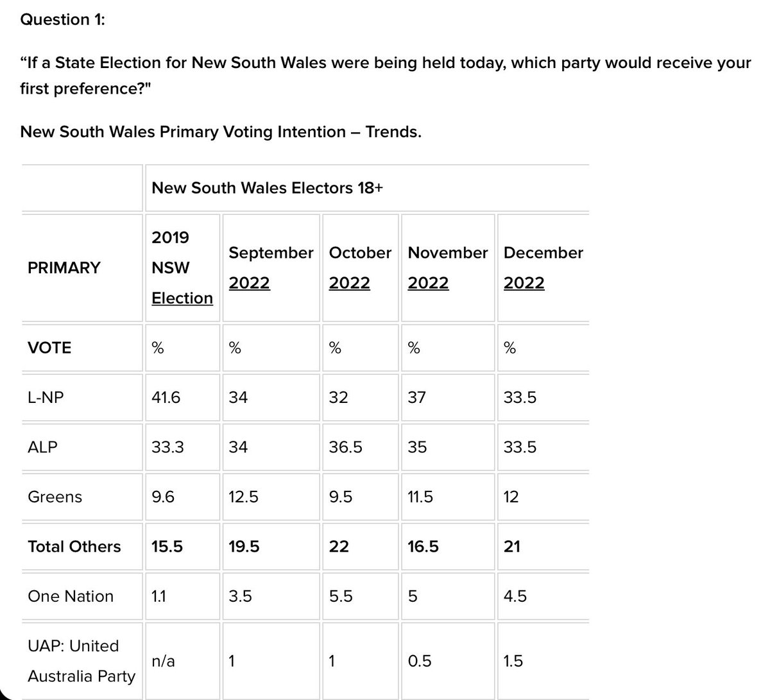Click the Greens 12.5 September value
The width and height of the screenshot is (770, 700).
(x=243, y=497)
